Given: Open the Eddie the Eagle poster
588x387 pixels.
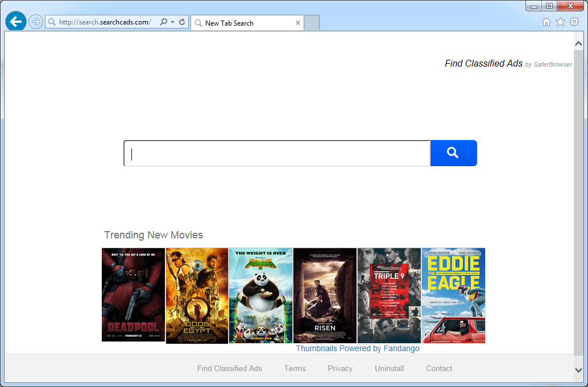Looking at the screenshot, I should [453, 295].
